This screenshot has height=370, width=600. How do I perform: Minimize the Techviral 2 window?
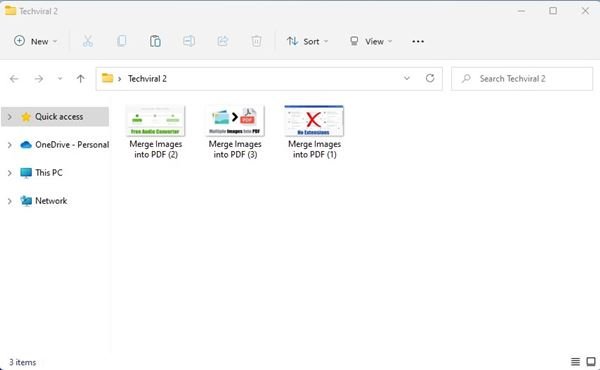tap(521, 11)
